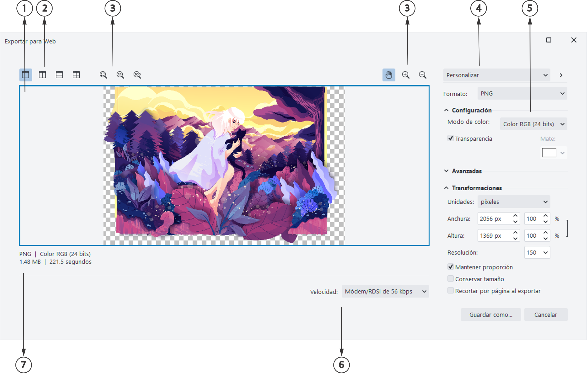Select the Pan hand tool
The width and height of the screenshot is (588, 374).
coord(389,75)
